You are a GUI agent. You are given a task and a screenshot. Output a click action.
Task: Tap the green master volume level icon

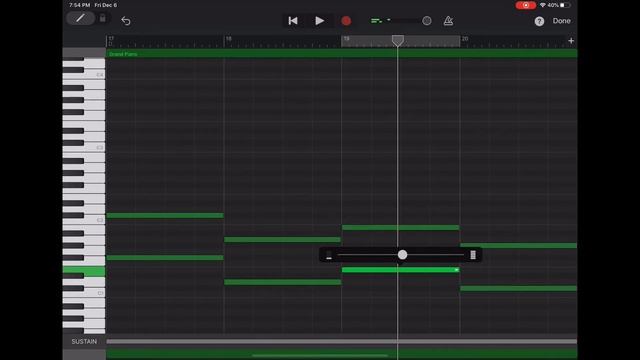point(376,21)
